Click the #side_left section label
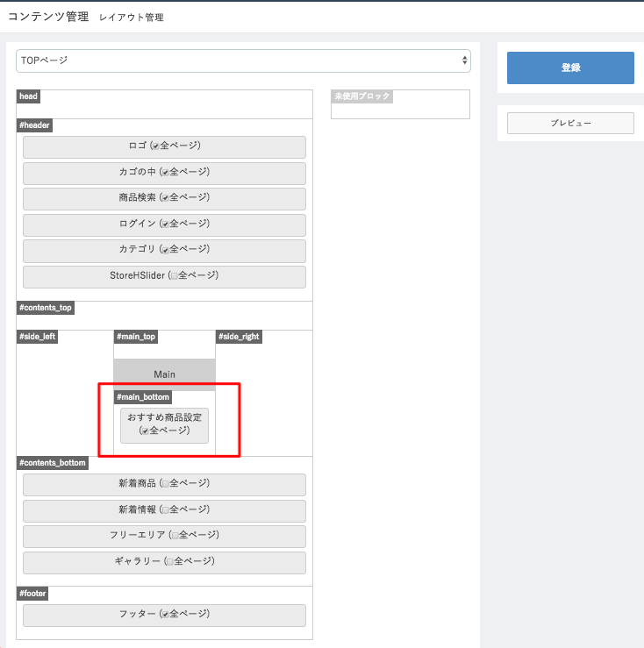Viewport: 644px width, 648px height. pos(37,337)
